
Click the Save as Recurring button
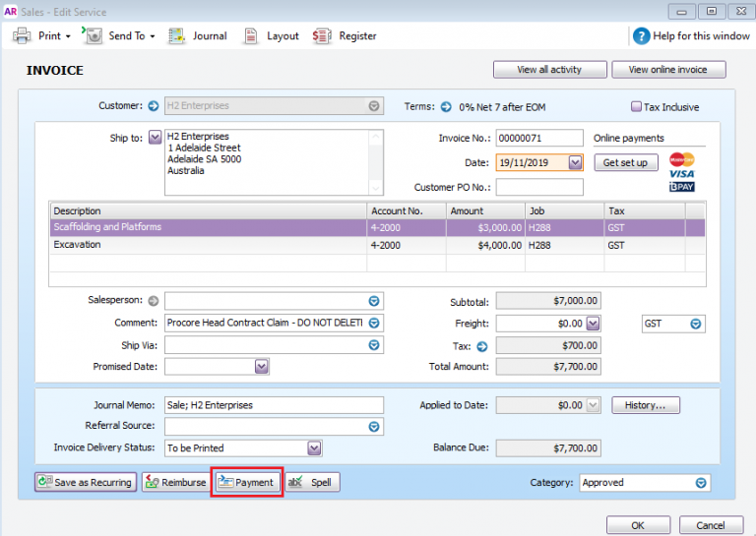[x=86, y=482]
